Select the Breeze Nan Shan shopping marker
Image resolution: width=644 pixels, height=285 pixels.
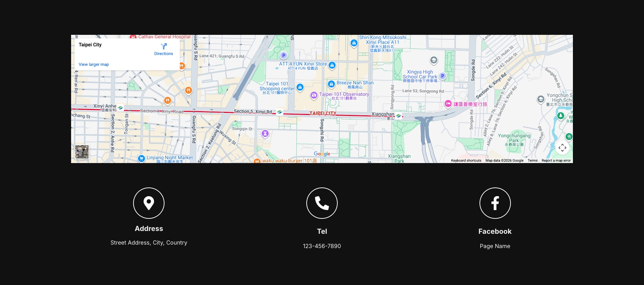coord(331,84)
